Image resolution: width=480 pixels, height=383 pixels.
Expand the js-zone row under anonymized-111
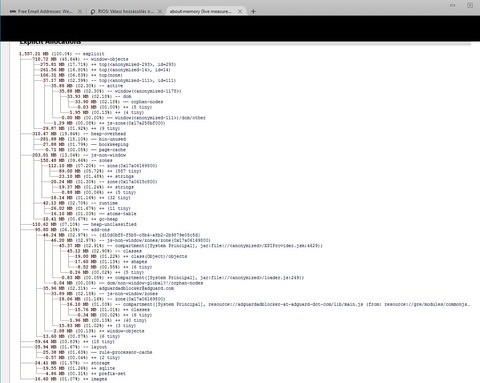click(109, 123)
